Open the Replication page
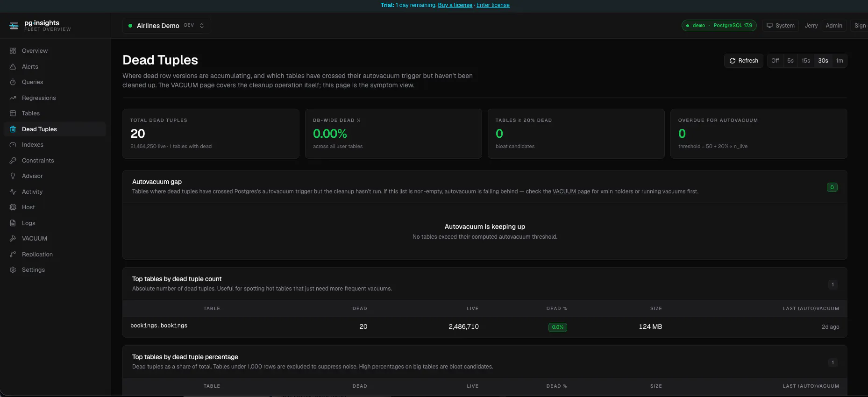 [55, 255]
